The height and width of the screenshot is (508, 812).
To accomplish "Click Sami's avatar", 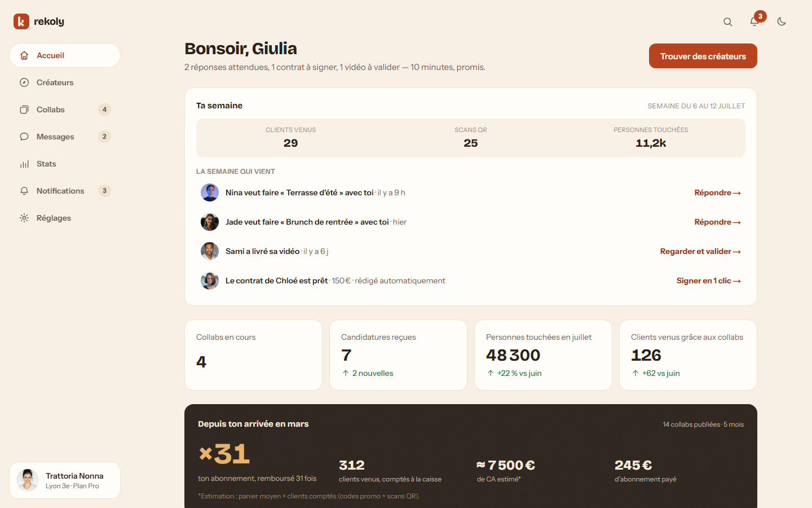I will (210, 251).
